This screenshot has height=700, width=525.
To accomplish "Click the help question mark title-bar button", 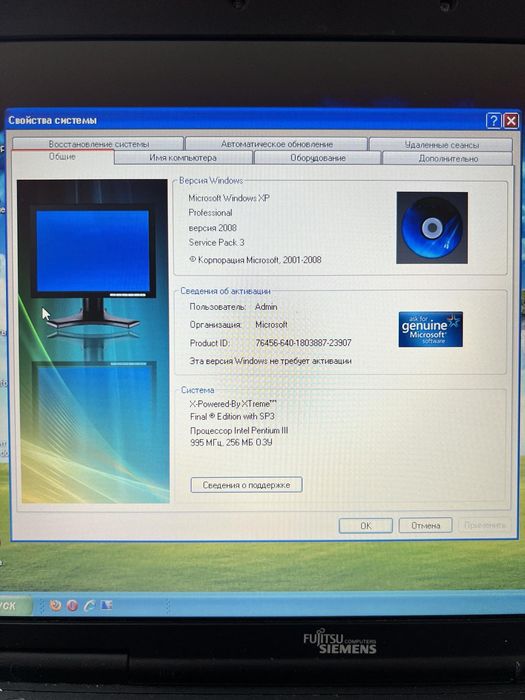I will [x=493, y=121].
